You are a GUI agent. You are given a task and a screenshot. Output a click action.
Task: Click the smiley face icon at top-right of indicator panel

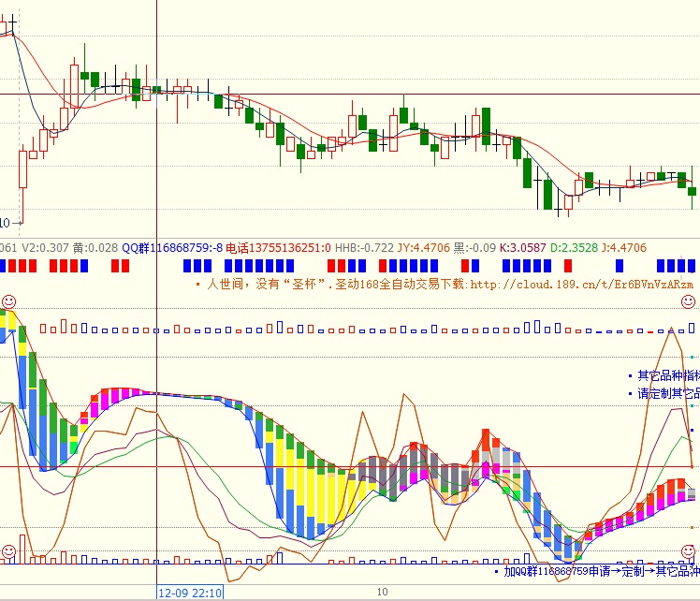point(688,301)
